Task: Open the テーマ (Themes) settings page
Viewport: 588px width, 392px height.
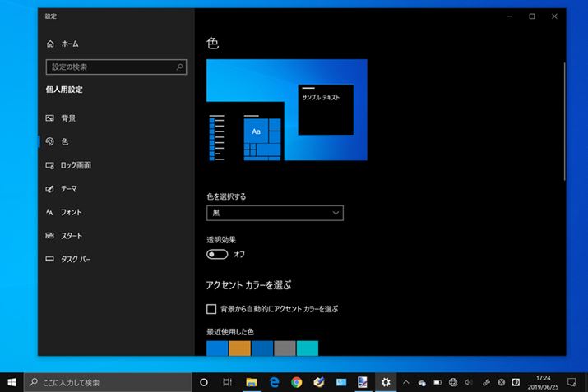Action: (x=68, y=189)
